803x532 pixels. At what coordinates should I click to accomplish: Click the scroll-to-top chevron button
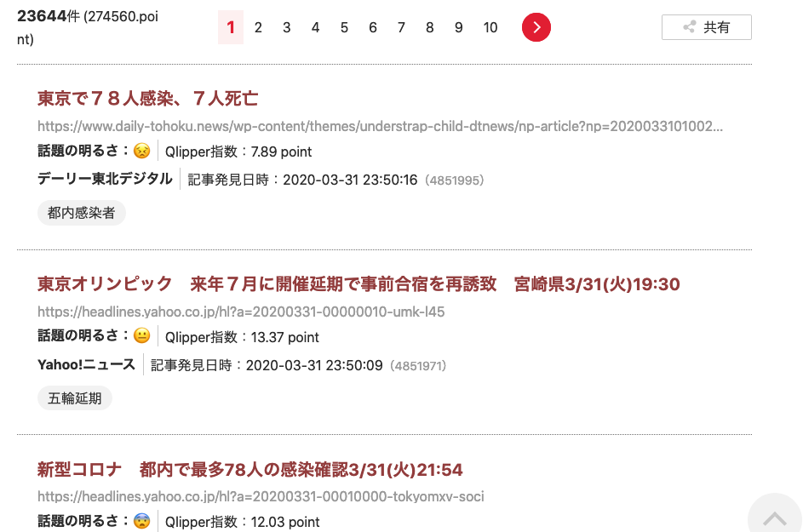774,518
